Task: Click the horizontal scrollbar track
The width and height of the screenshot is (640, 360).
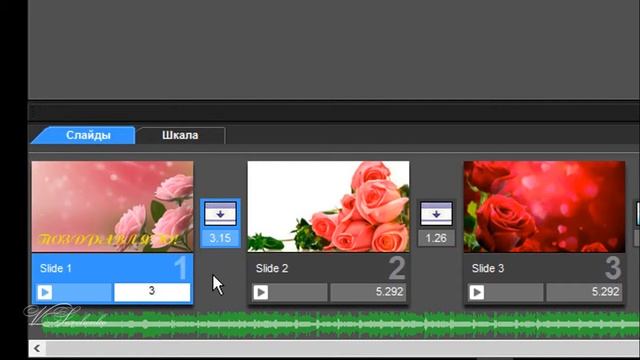Action: click(343, 348)
